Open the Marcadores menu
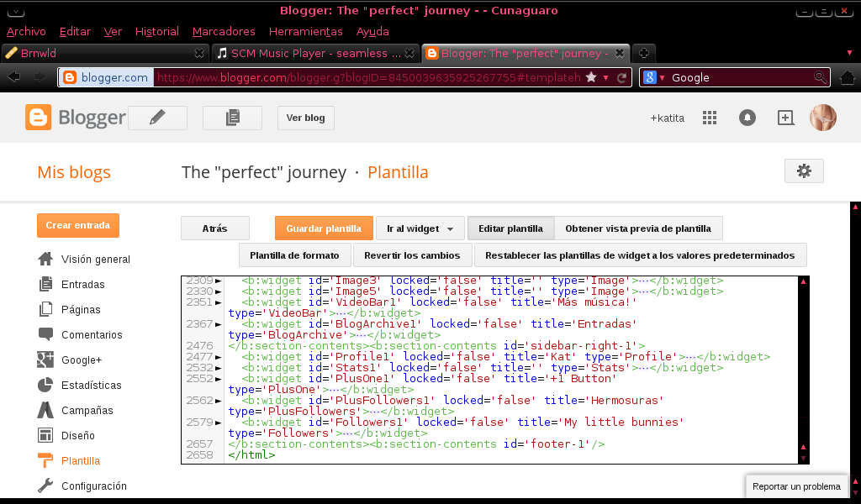 (x=224, y=31)
